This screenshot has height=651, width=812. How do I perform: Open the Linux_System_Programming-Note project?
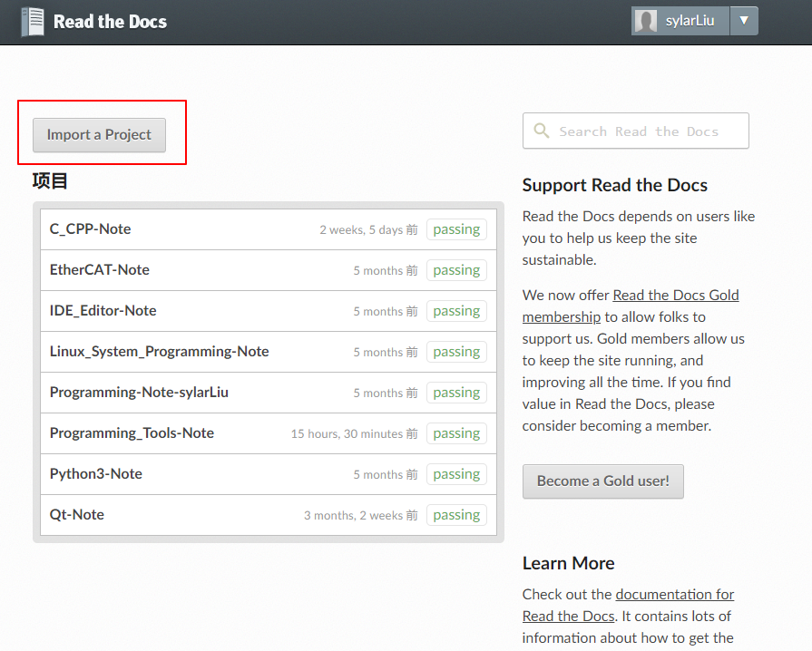pos(159,352)
